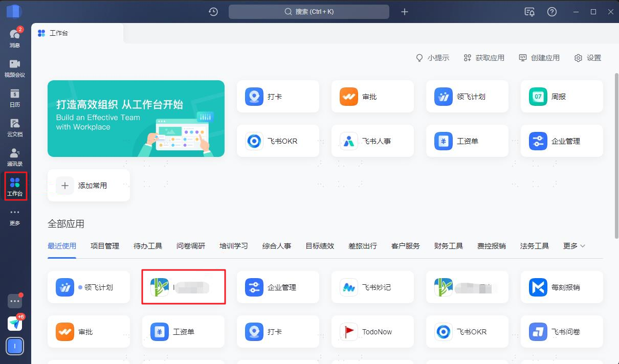
Task: Click 创建应用 create app button
Action: tap(539, 58)
